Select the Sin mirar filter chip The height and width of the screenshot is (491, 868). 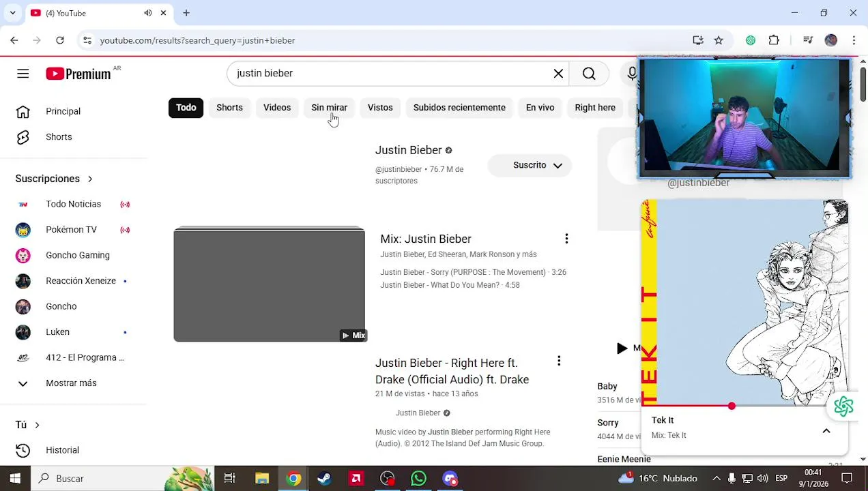tap(329, 108)
